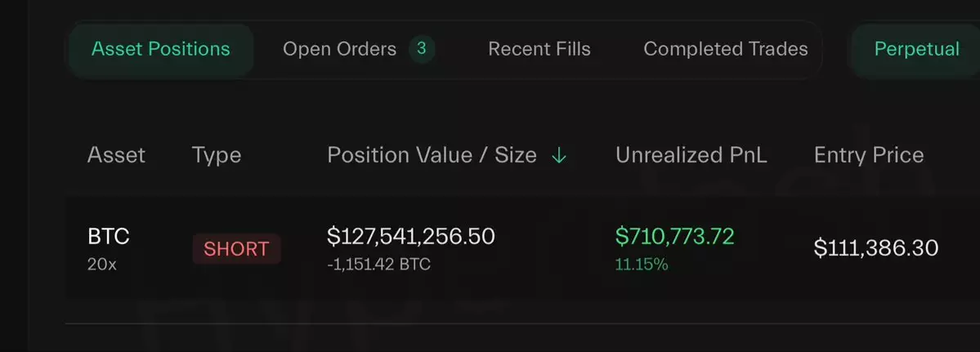
Task: Open the BTC asset row
Action: pos(109,237)
